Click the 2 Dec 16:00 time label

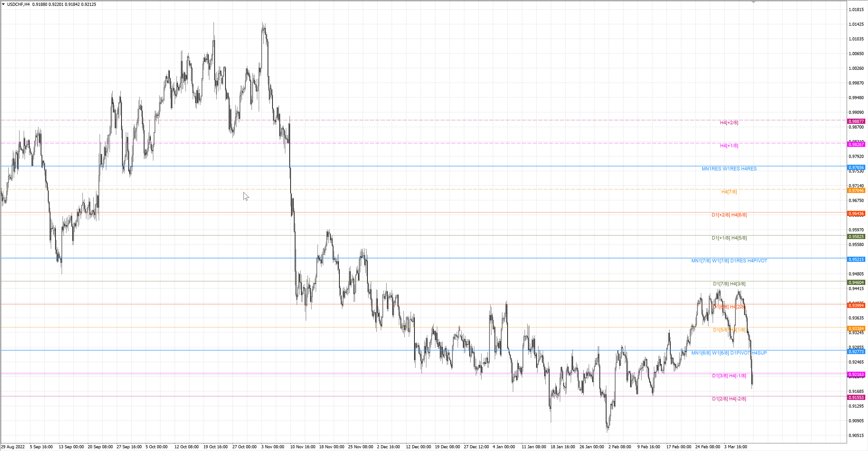tap(388, 447)
